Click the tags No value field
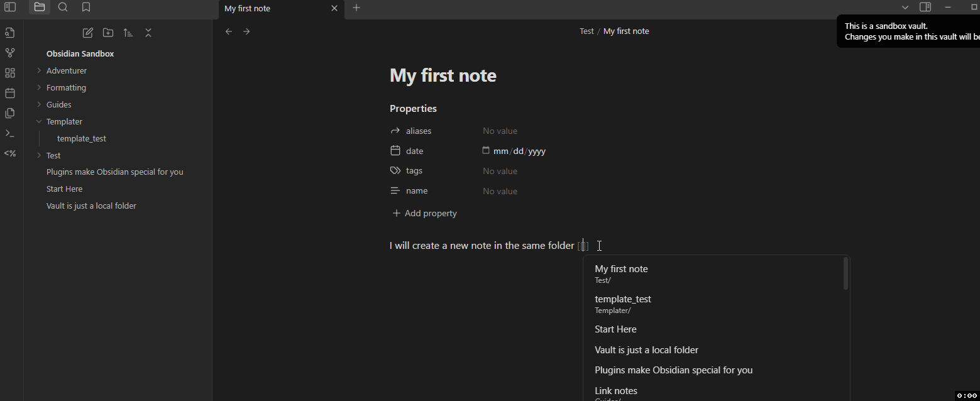 [x=500, y=171]
